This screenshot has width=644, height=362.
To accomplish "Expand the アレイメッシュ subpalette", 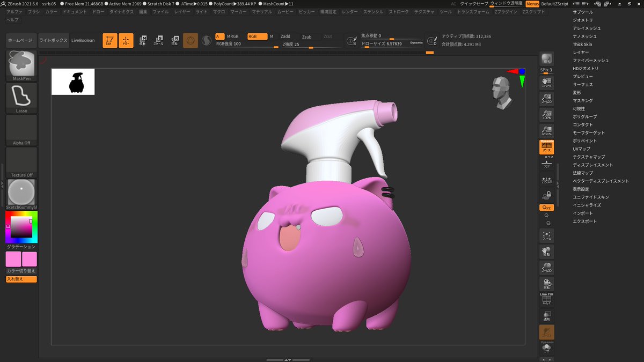I will 587,28.
